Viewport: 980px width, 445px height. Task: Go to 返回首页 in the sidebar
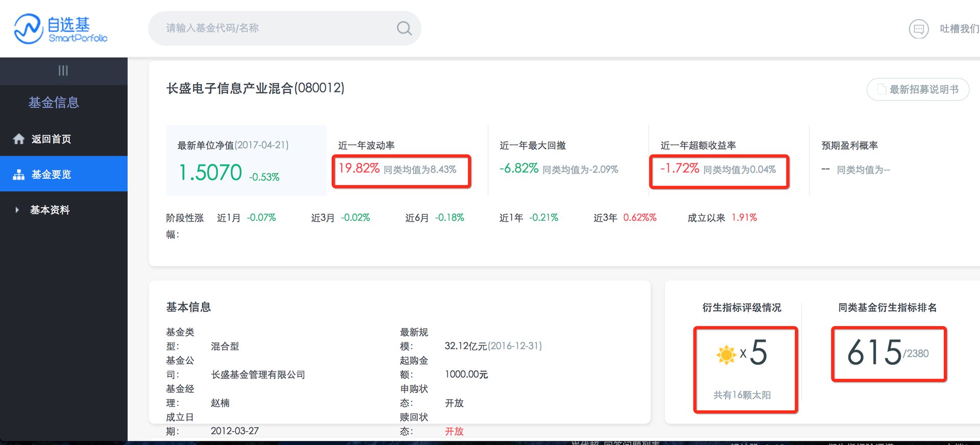[51, 139]
